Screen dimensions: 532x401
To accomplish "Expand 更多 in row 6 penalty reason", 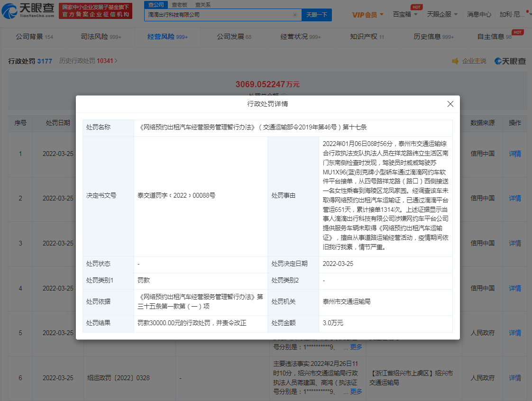I will (356, 392).
